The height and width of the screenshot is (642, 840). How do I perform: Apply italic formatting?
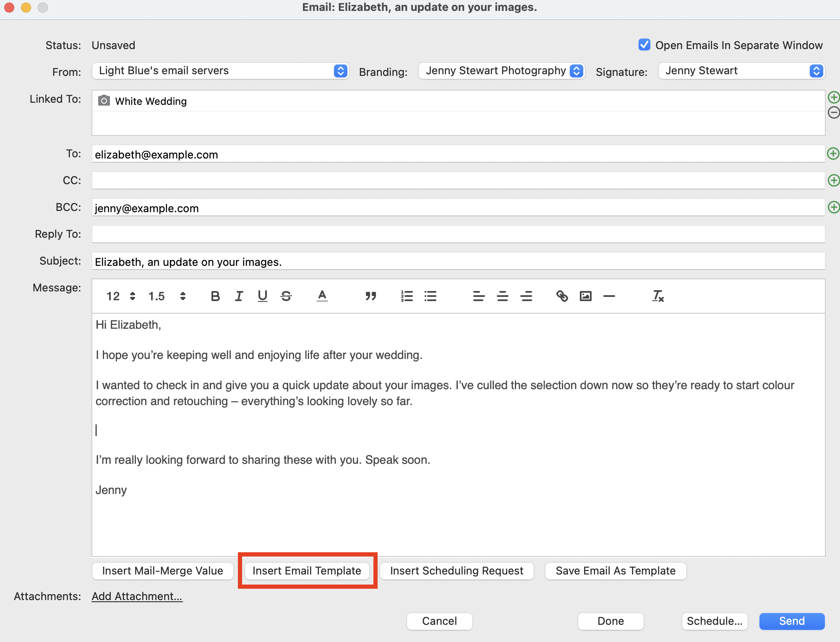[x=239, y=296]
